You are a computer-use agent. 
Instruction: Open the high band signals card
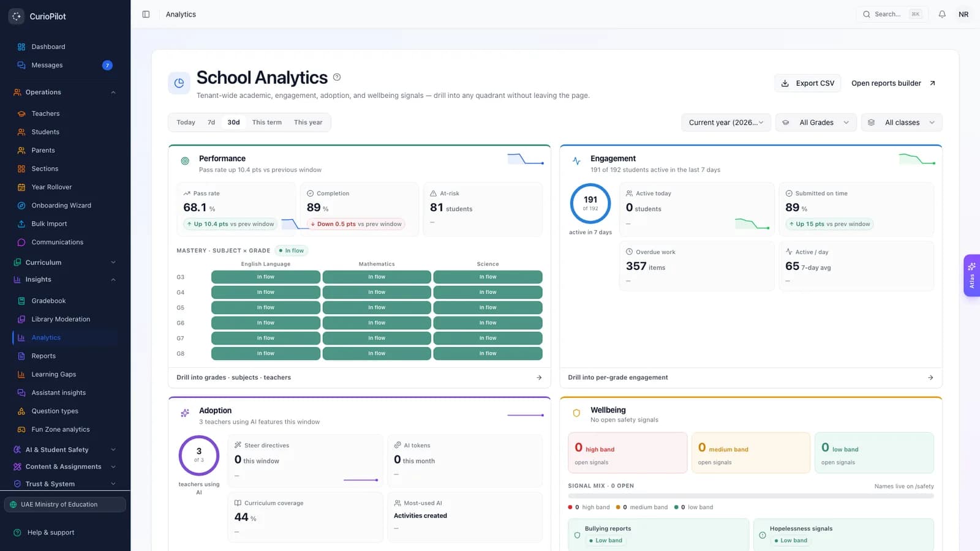[x=628, y=453]
